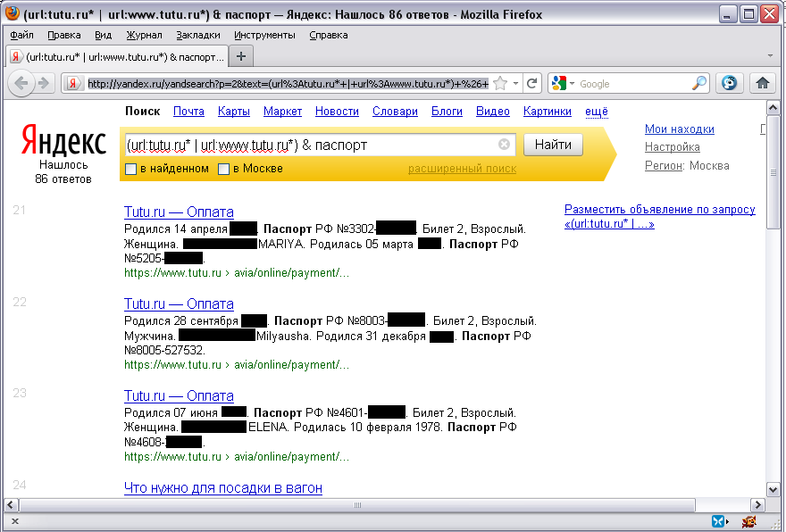
Task: Open result 21 'Tutu.ru — Оплата' title
Action: [x=179, y=212]
